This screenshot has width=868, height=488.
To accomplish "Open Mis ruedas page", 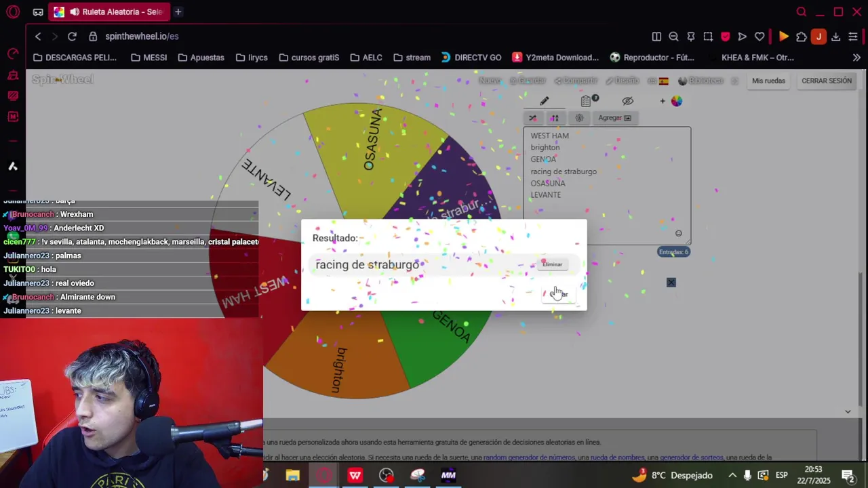I will [768, 81].
